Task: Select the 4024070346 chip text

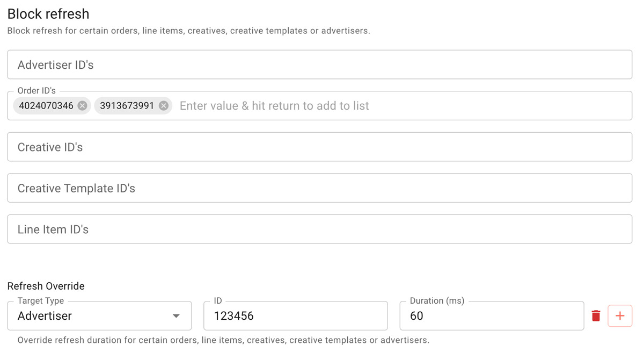Action: point(46,106)
